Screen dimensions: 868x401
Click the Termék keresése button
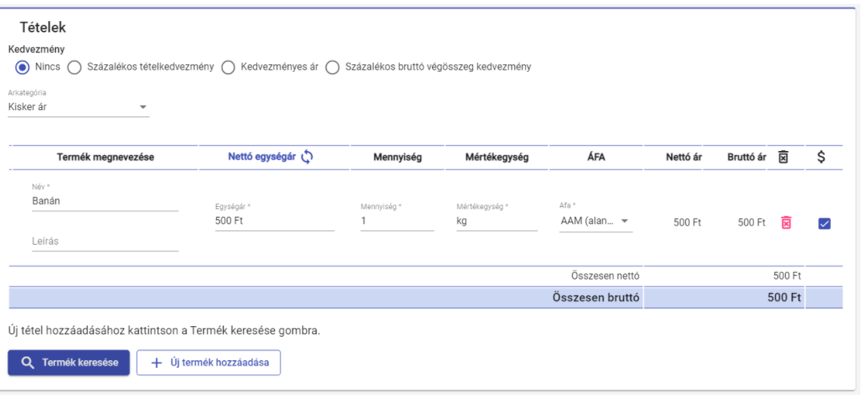[x=69, y=362]
